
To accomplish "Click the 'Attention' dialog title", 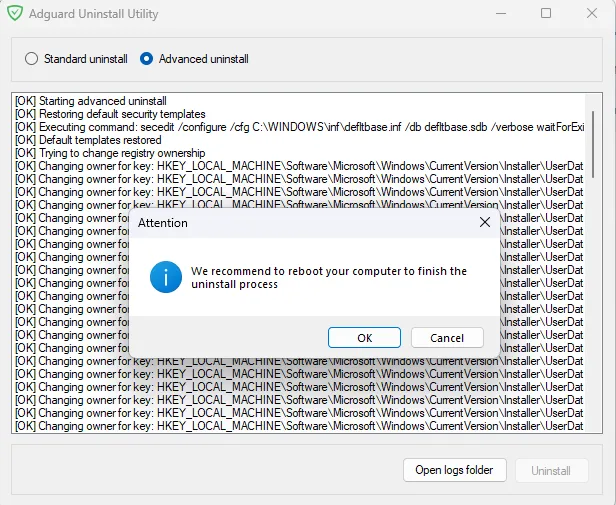I will (163, 223).
